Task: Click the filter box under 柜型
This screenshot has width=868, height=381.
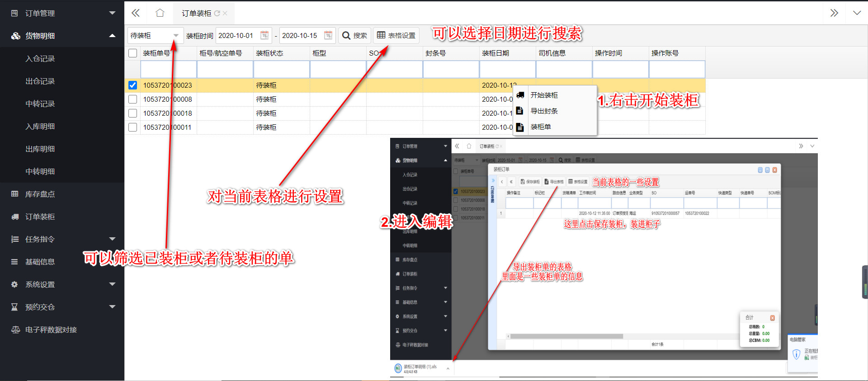Action: coord(338,69)
